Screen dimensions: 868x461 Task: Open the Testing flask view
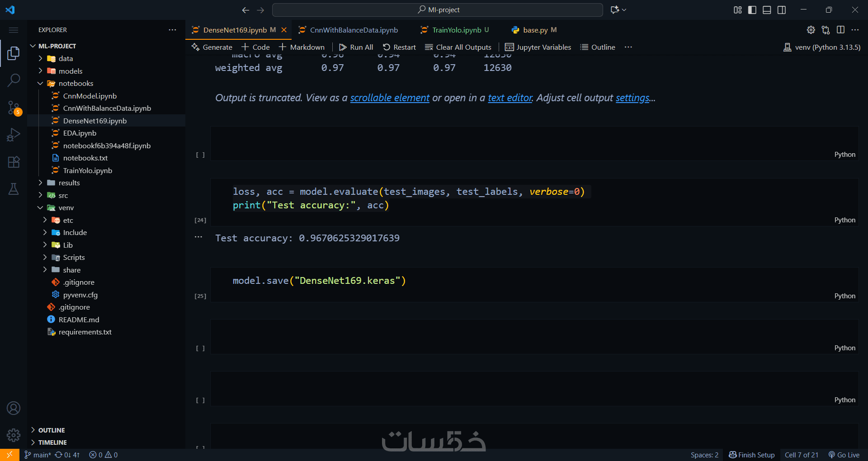pos(14,189)
